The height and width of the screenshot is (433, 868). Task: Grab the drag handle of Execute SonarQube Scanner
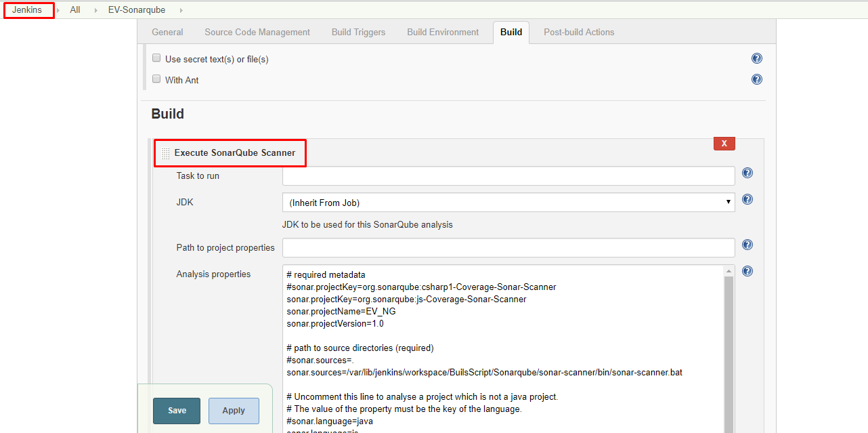tap(166, 154)
